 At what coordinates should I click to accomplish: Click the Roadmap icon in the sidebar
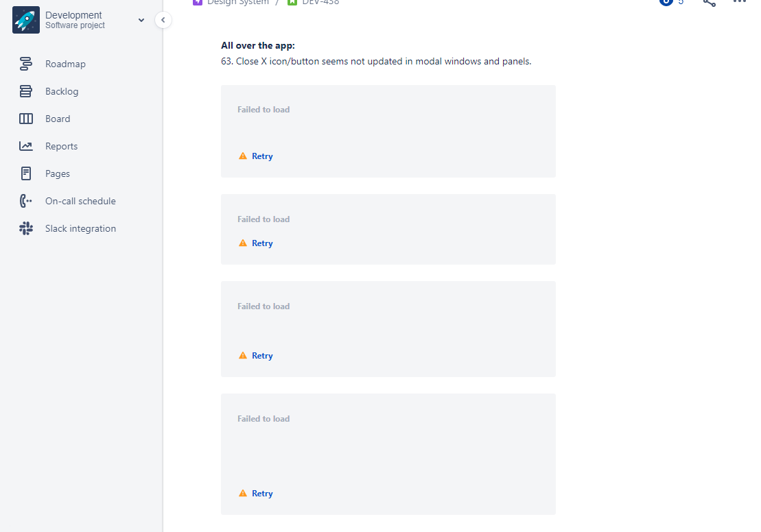point(25,64)
